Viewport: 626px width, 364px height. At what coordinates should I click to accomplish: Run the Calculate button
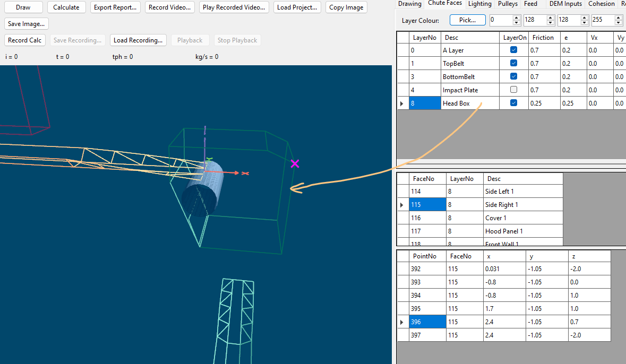(66, 7)
